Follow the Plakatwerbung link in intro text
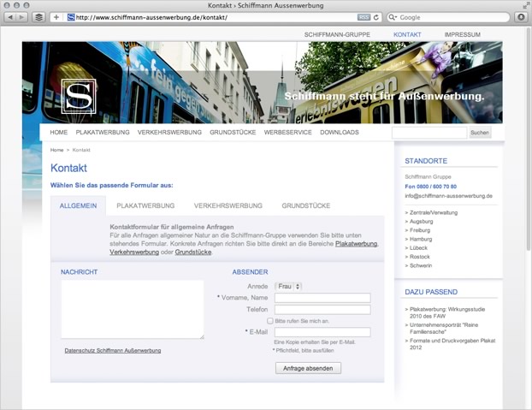The height and width of the screenshot is (410, 532). click(357, 244)
